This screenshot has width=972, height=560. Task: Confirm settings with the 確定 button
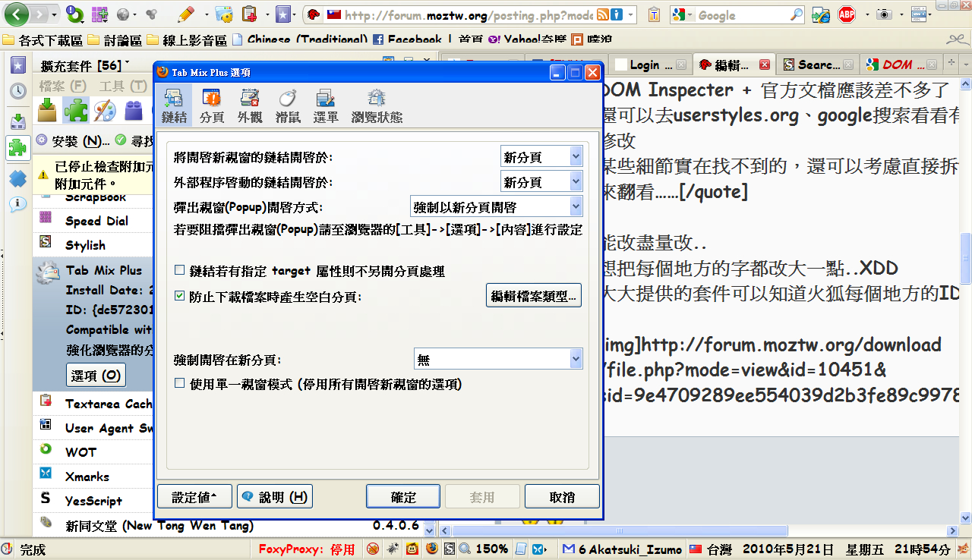[x=403, y=497]
